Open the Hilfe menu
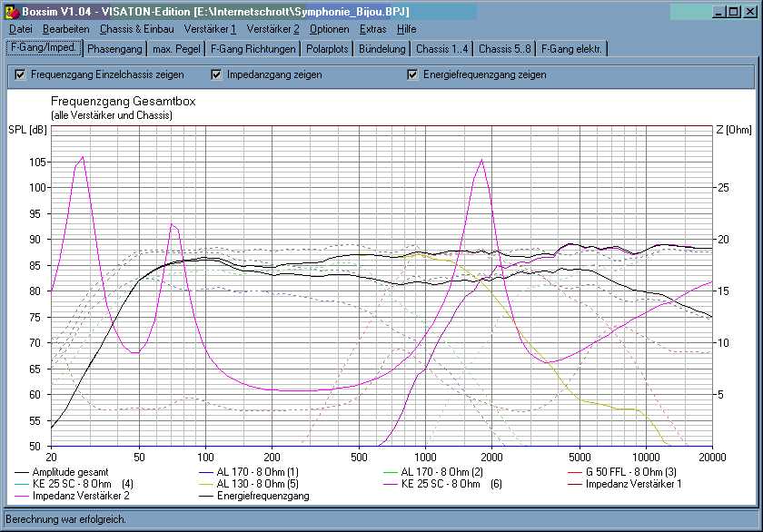The width and height of the screenshot is (763, 532). click(406, 29)
